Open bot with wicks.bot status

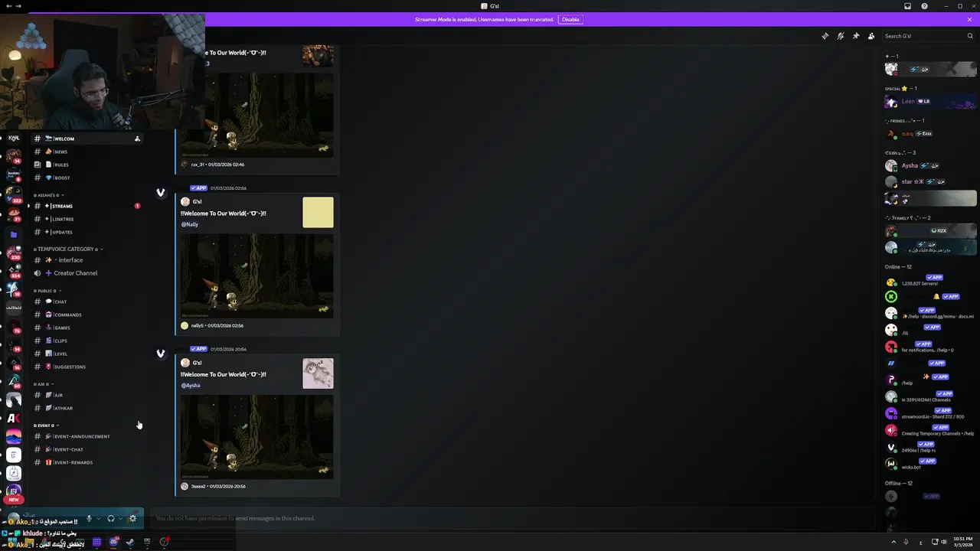930,464
